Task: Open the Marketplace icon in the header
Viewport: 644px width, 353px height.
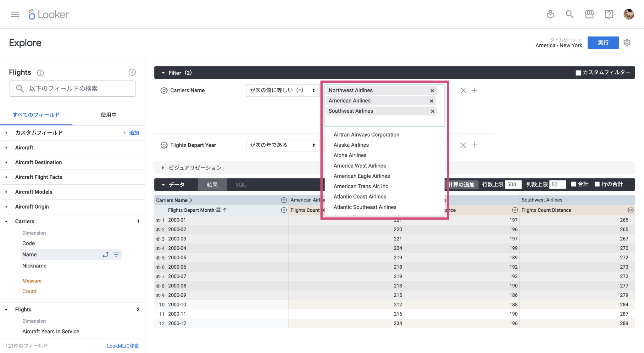Action: click(589, 14)
